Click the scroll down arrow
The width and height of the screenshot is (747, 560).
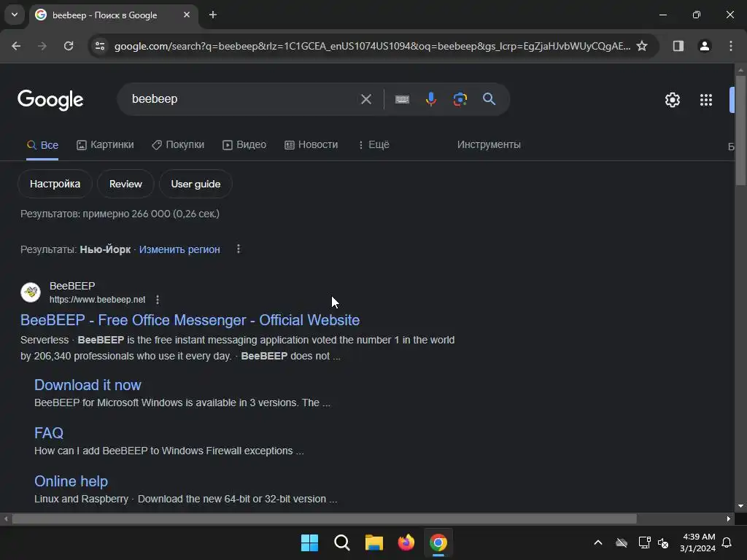pyautogui.click(x=740, y=506)
